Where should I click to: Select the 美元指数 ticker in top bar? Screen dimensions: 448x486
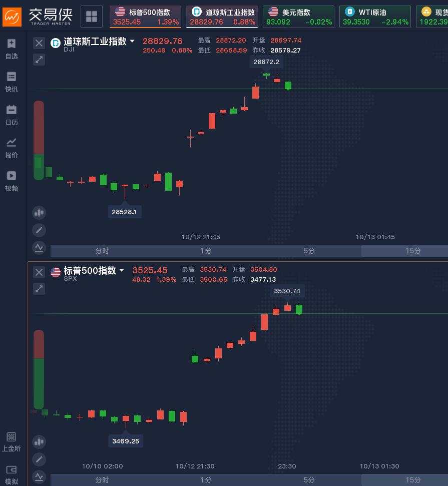(x=298, y=17)
